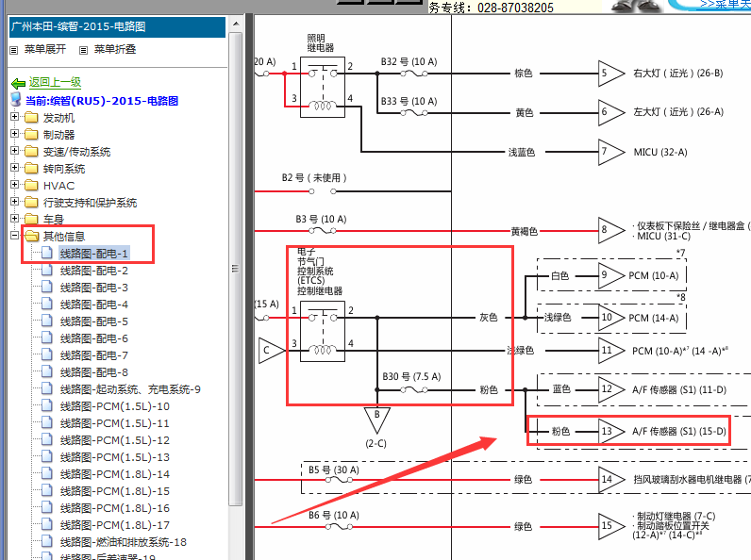Click the 菜单展开 label
751x560 pixels.
pos(45,49)
